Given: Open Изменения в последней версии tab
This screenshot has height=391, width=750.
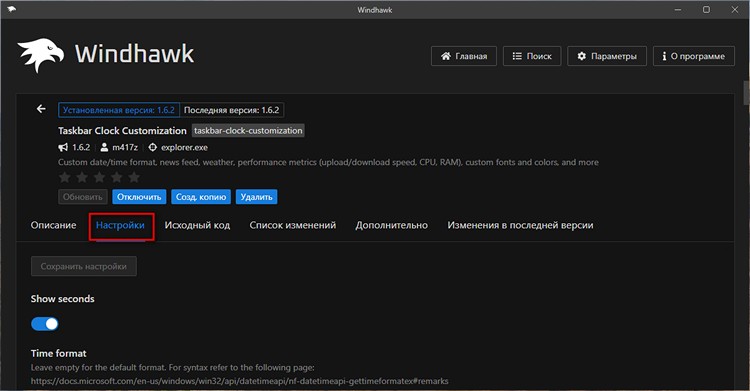Looking at the screenshot, I should click(x=520, y=225).
